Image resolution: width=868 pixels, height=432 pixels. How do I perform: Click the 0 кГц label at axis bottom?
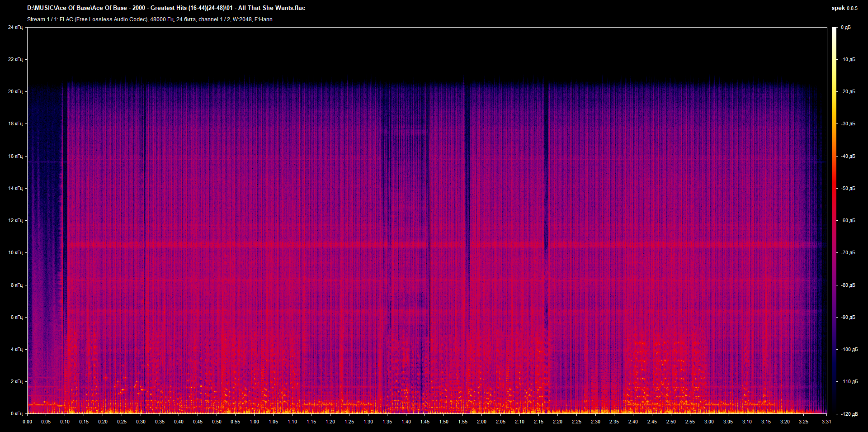pyautogui.click(x=17, y=413)
